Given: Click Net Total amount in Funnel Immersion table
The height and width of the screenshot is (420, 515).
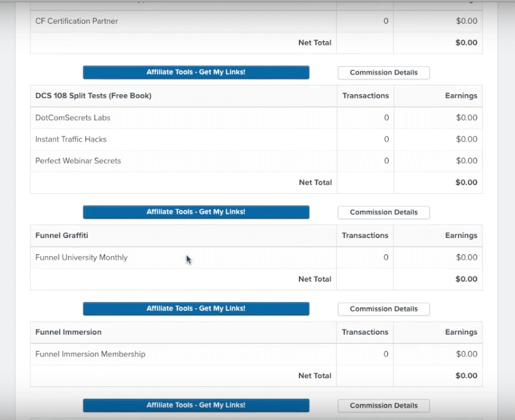Looking at the screenshot, I should tap(466, 376).
